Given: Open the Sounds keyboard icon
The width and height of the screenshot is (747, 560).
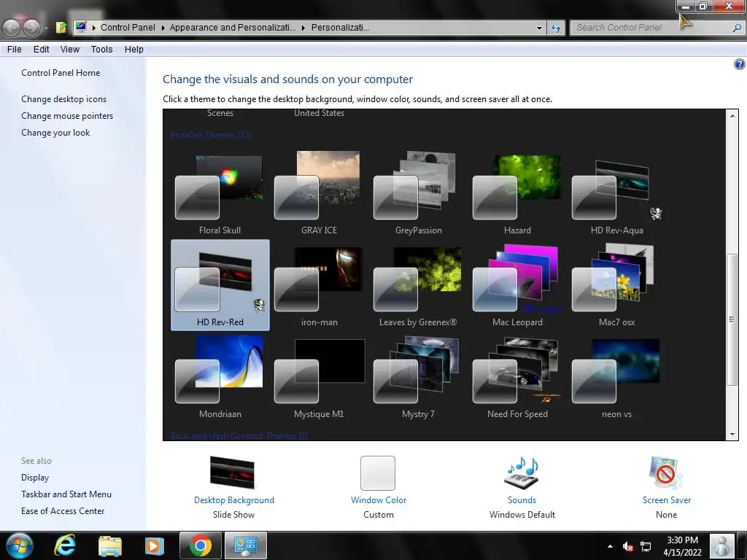Looking at the screenshot, I should 522,472.
